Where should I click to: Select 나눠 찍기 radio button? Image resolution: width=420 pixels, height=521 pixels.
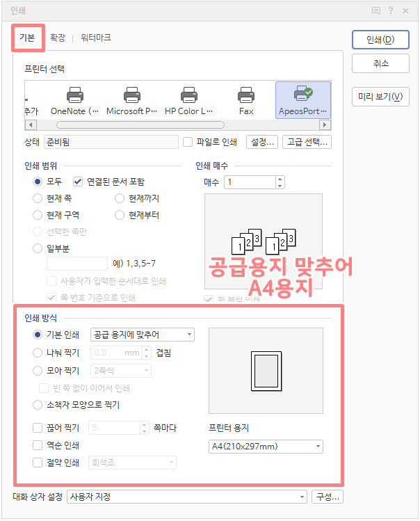coord(38,353)
